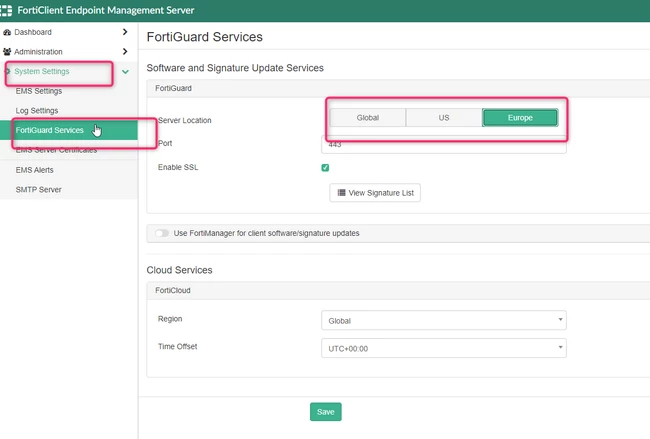Click the FortiGuard Services page heading
This screenshot has height=439, width=650.
[x=204, y=37]
